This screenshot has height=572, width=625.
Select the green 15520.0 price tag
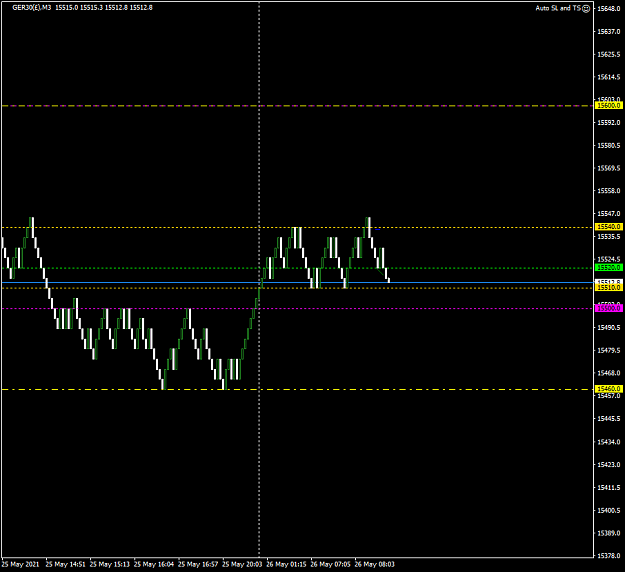[x=608, y=267]
